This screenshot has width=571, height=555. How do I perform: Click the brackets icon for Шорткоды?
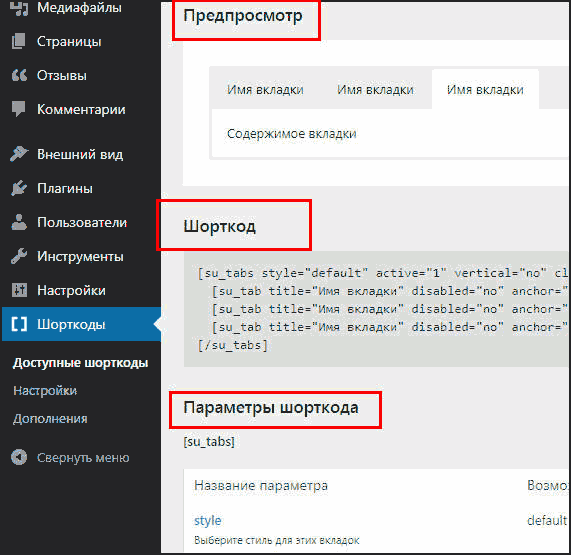click(19, 324)
